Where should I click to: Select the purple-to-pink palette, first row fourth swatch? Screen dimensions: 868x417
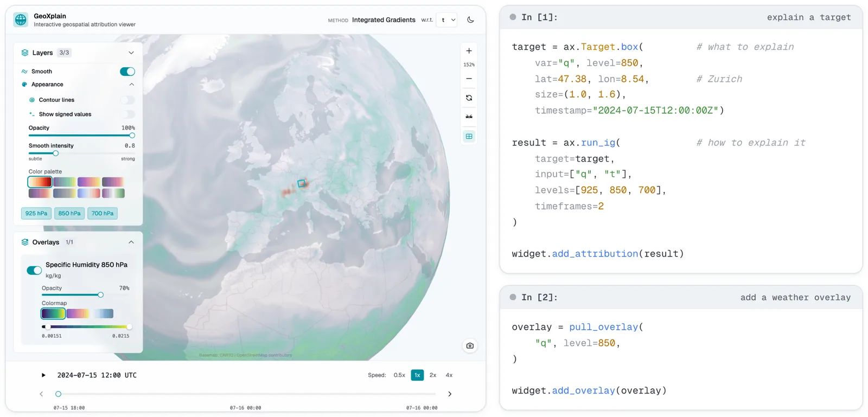coord(113,182)
